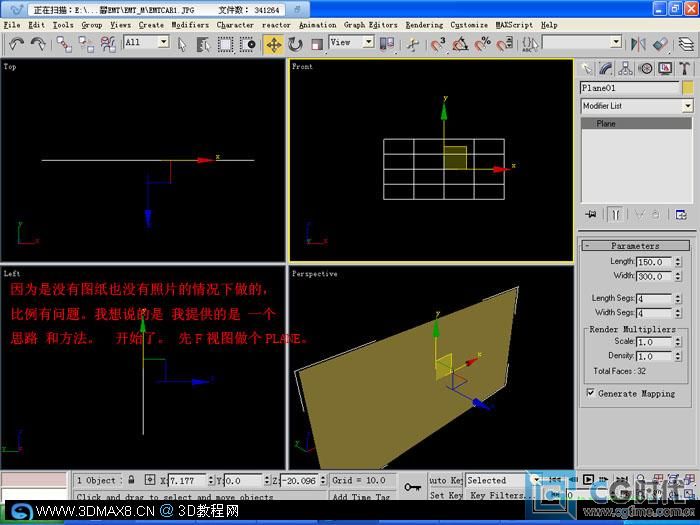
Task: Collapse the Parameters rollout
Action: coord(635,246)
